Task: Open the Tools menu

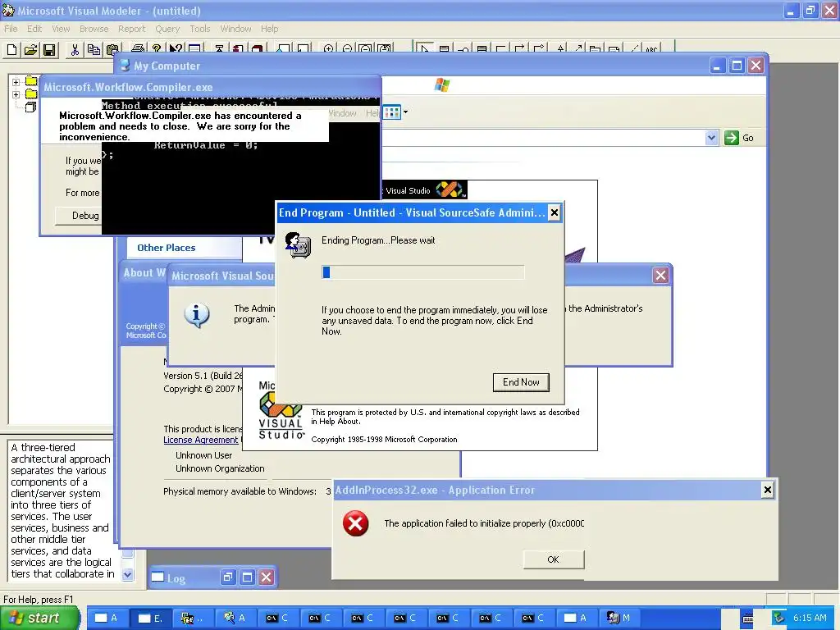Action: [x=200, y=29]
